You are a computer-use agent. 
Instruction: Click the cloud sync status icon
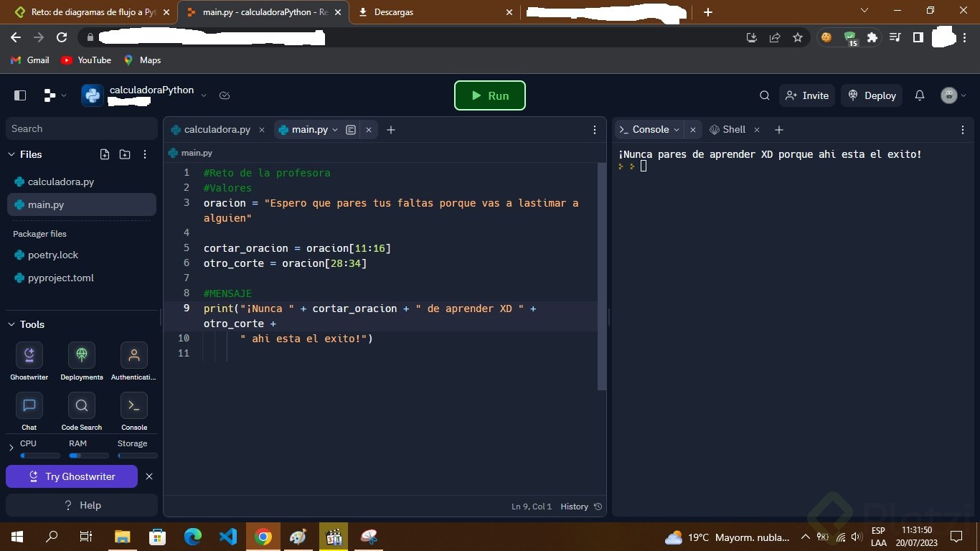225,95
